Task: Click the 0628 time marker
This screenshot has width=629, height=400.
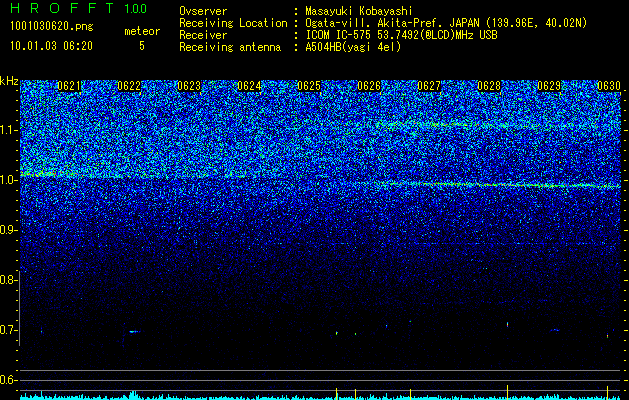Action: point(489,86)
